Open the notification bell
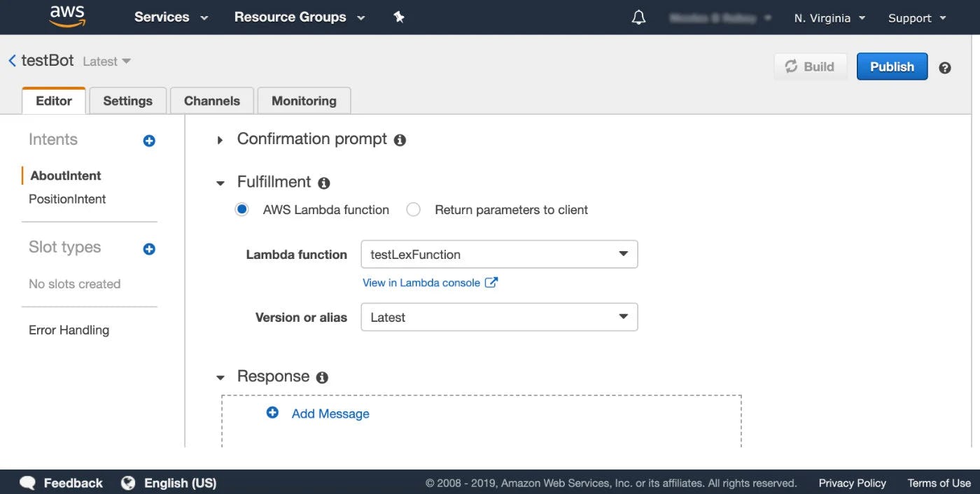 coord(638,16)
